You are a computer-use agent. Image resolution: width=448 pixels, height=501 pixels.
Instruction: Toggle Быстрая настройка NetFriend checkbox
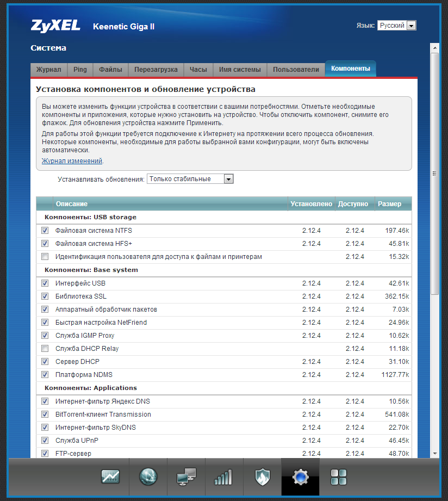(45, 322)
